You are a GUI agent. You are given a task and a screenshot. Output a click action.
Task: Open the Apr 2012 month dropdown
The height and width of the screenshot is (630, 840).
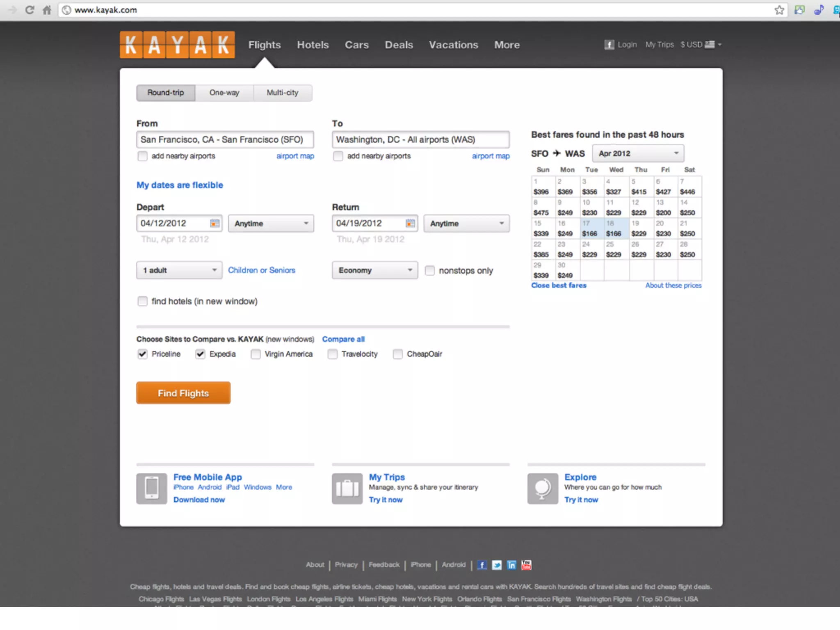[638, 153]
